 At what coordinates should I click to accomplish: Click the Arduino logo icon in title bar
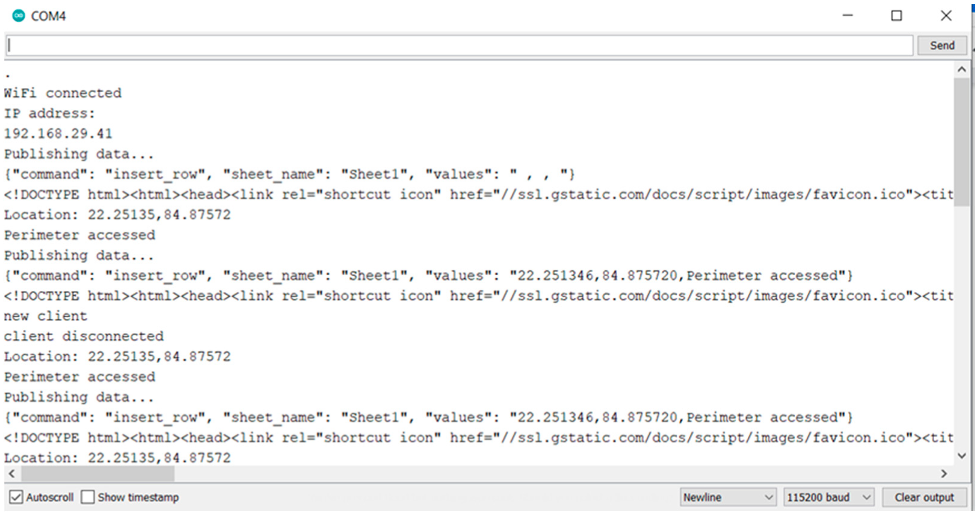[19, 16]
